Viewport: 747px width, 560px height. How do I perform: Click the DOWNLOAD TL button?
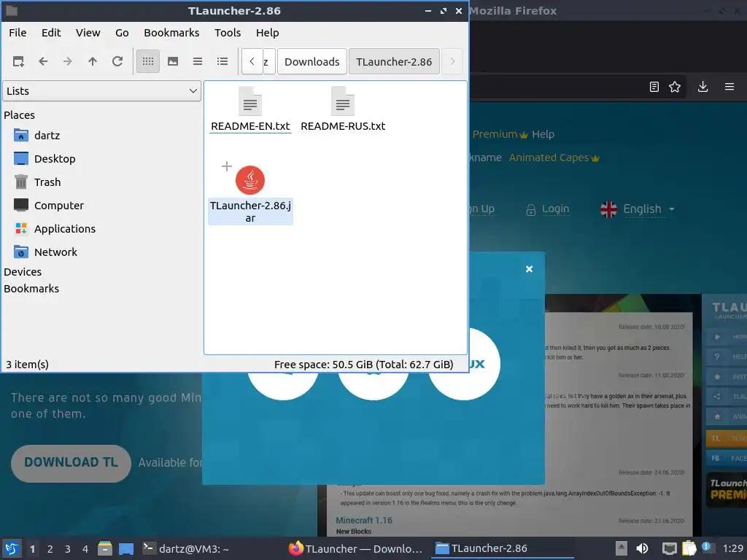pos(71,463)
